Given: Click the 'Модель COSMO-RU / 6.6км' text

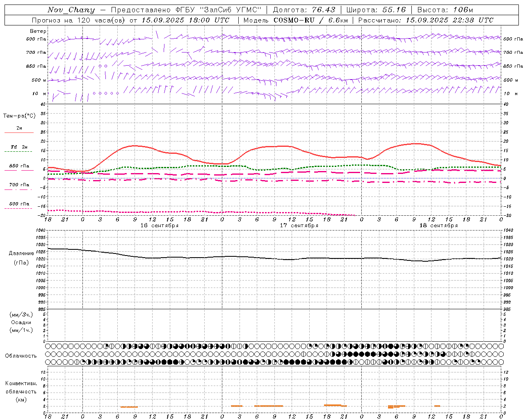Looking at the screenshot, I should point(295,20).
